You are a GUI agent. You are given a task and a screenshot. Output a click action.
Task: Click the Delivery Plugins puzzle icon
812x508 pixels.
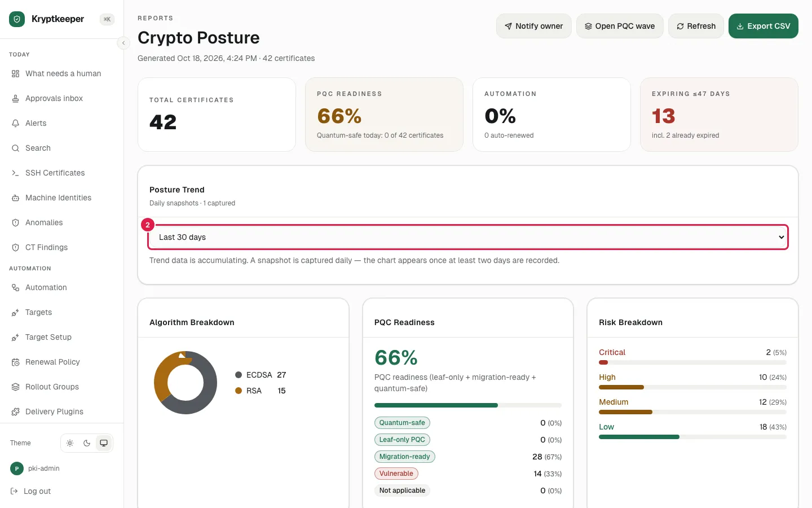point(15,411)
